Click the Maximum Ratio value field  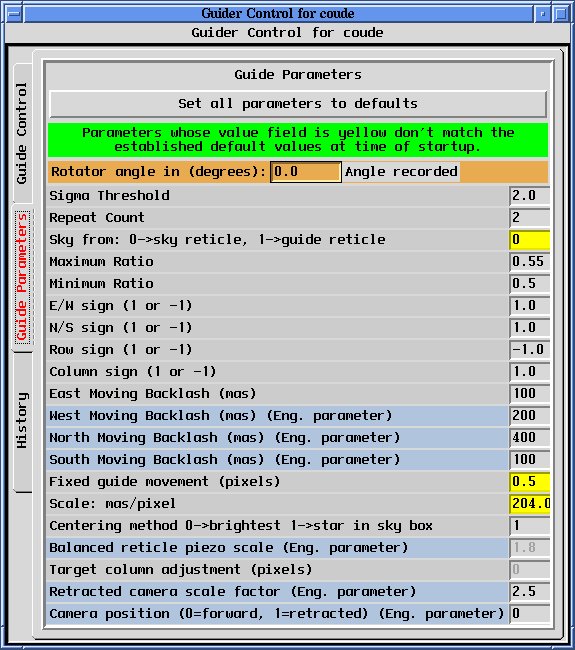(529, 262)
